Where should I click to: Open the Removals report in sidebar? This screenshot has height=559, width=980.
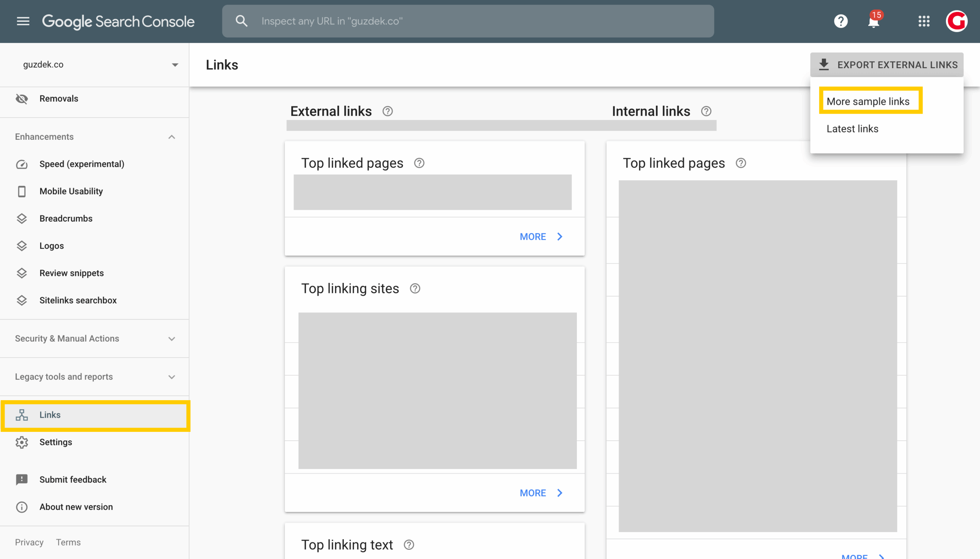(59, 99)
